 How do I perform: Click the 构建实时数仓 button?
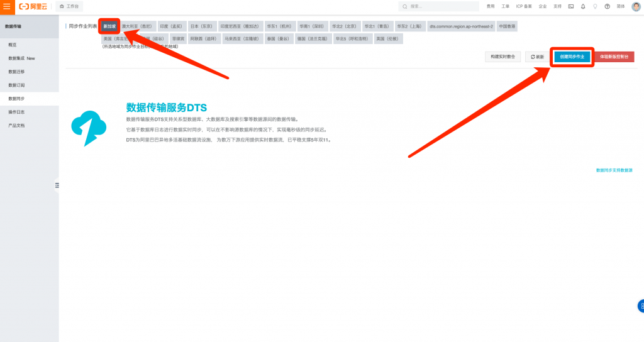tap(502, 57)
